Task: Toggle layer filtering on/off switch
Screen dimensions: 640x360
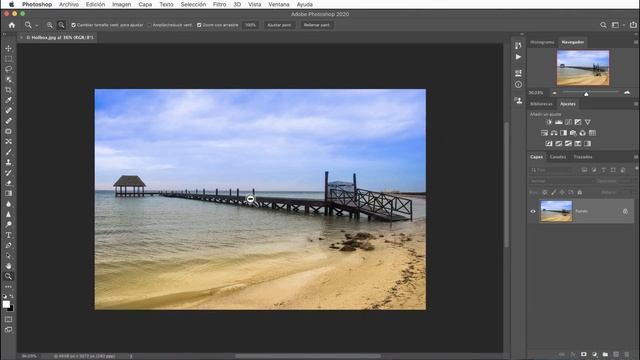Action: 636,169
